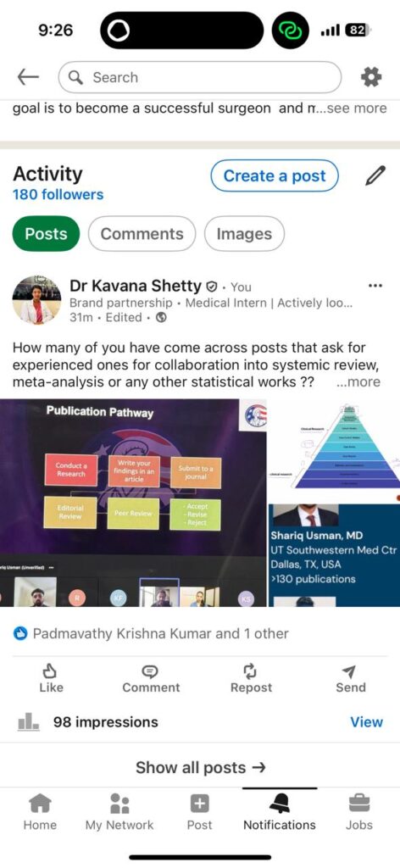
Task: Open the Jobs tab briefcase icon
Action: (359, 802)
